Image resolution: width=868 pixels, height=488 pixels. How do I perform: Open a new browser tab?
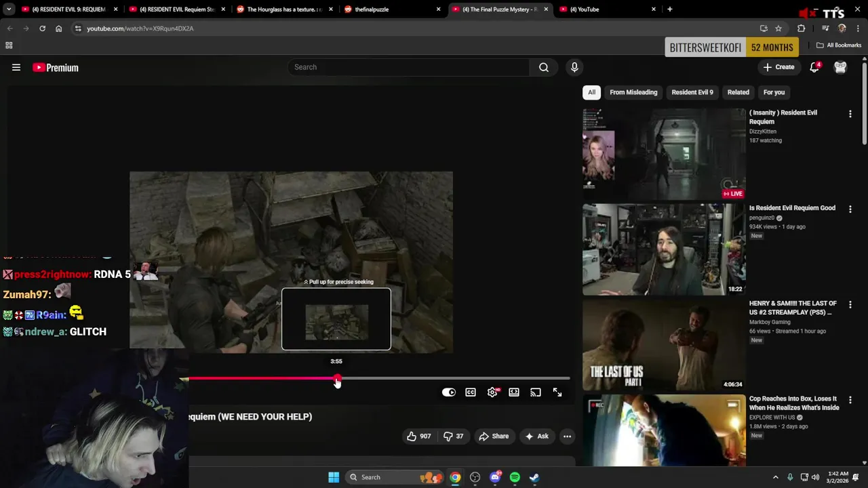670,9
